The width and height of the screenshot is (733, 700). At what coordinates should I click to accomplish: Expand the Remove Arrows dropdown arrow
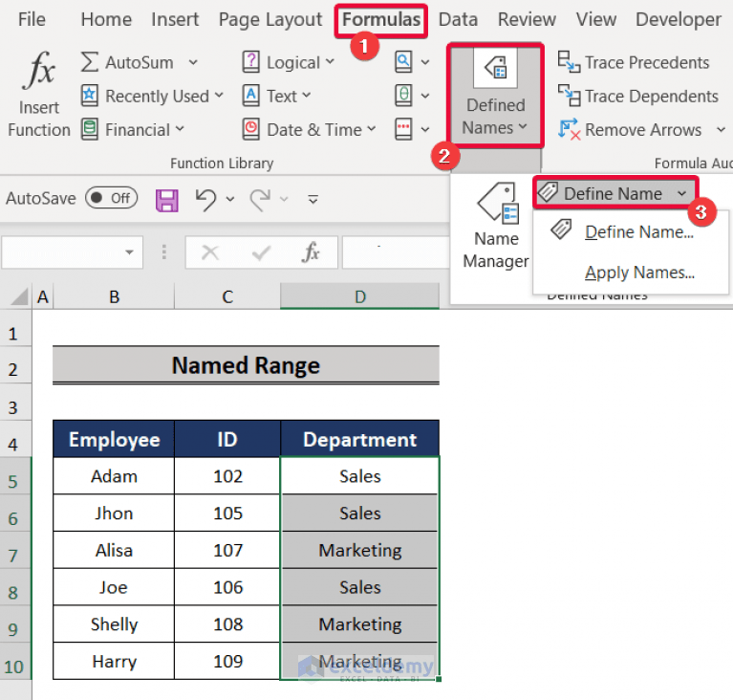click(722, 130)
